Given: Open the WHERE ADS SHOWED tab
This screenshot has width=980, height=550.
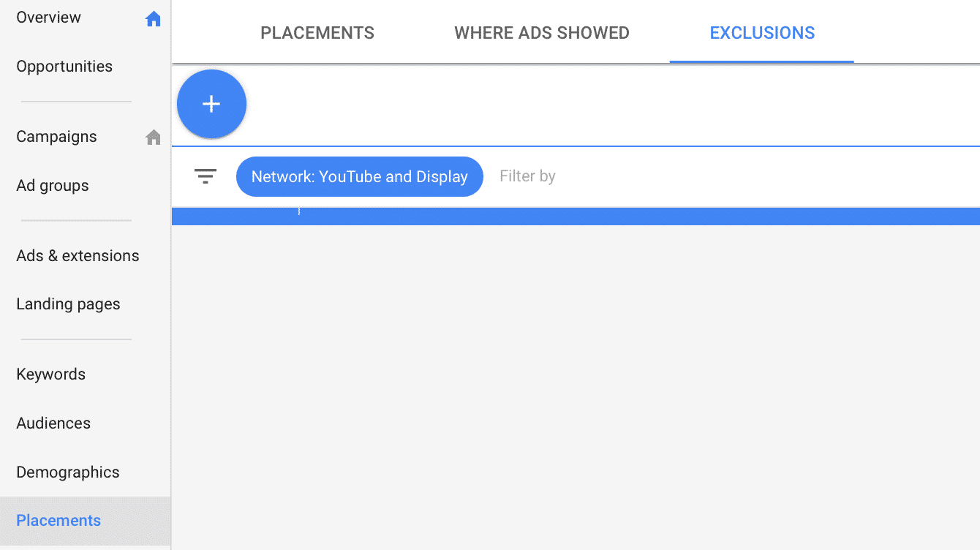Looking at the screenshot, I should click(542, 33).
